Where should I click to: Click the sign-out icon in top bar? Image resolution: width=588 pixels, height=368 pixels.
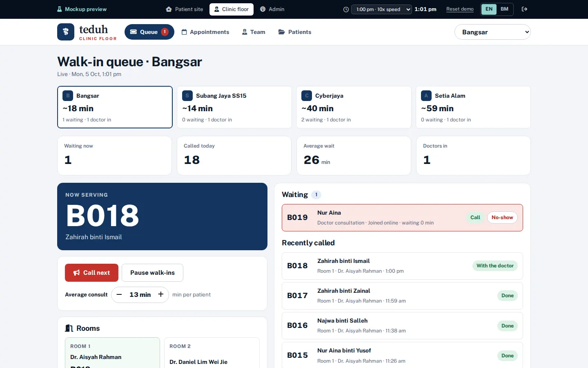coord(525,9)
